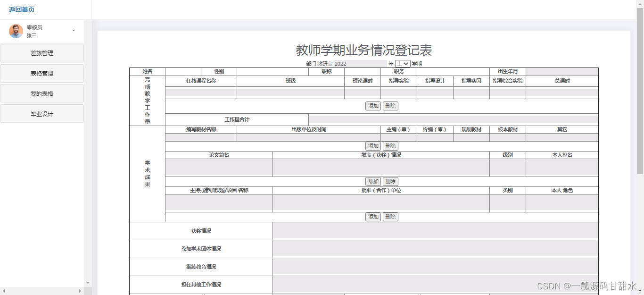Select 毕业设计 in the left sidebar
Image resolution: width=644 pixels, height=295 pixels.
[42, 113]
